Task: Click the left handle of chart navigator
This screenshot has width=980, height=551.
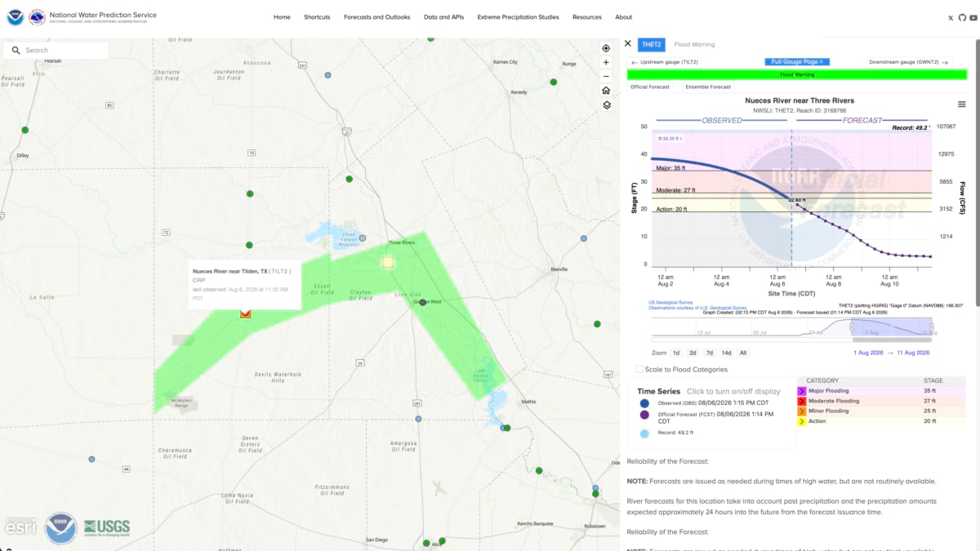Action: click(852, 327)
